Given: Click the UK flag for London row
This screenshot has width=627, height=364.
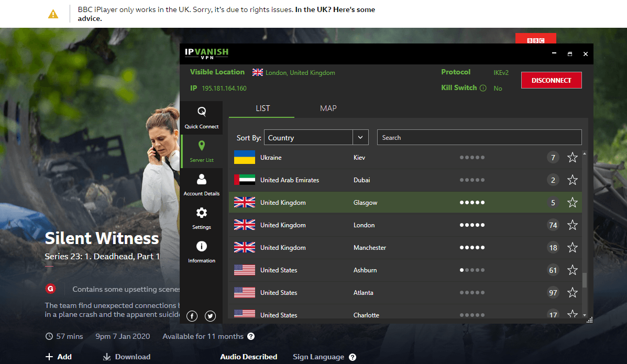Looking at the screenshot, I should (244, 225).
